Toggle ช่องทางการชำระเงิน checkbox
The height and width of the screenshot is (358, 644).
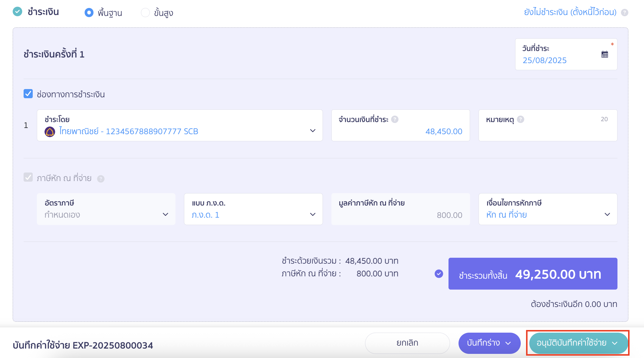28,94
